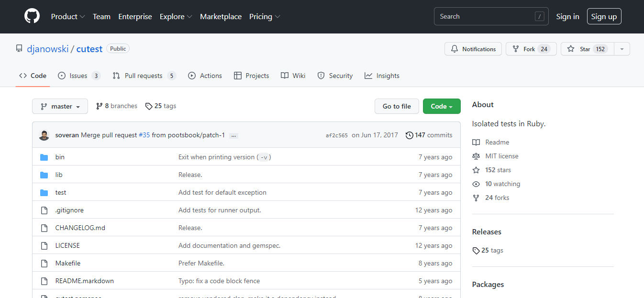Switch to the Issues tab
Image resolution: width=644 pixels, height=298 pixels.
point(78,76)
